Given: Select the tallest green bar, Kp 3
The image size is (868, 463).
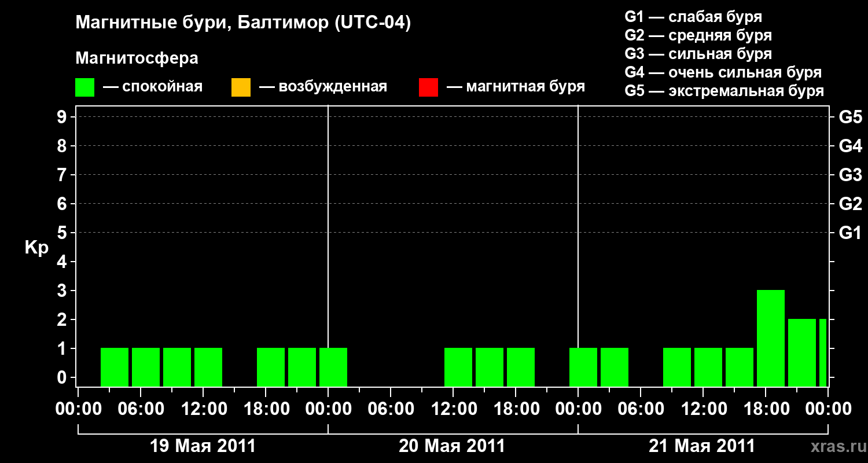Looking at the screenshot, I should pyautogui.click(x=771, y=338).
